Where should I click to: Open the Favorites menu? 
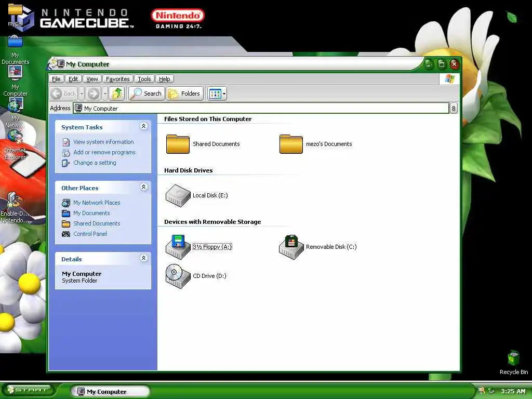(118, 79)
